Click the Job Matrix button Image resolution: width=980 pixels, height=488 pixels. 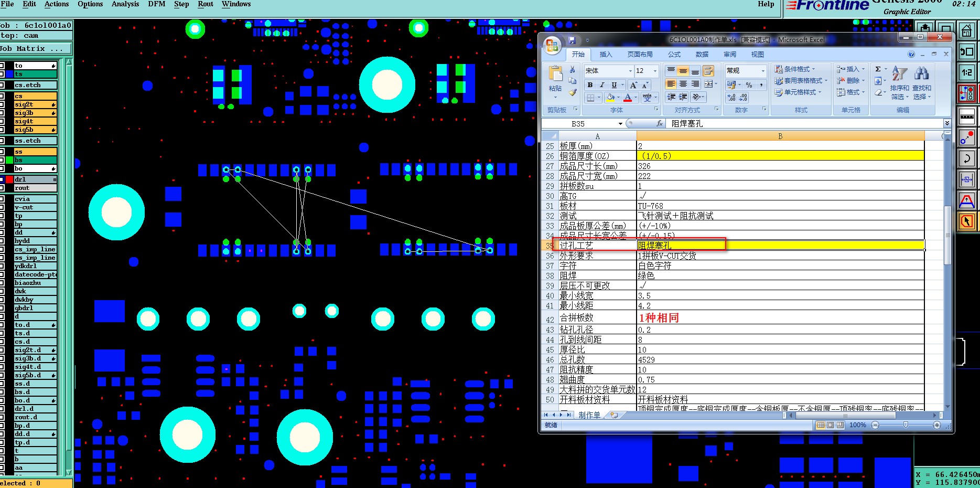pyautogui.click(x=36, y=49)
